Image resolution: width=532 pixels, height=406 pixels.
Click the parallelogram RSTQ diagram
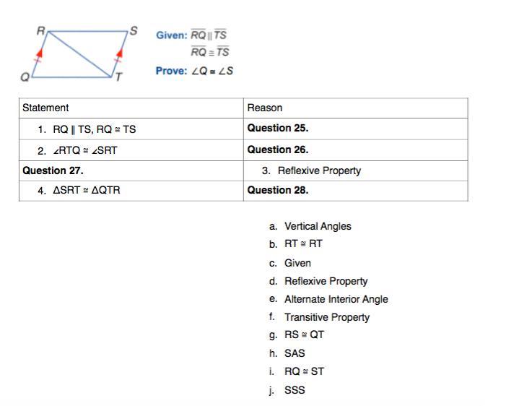[79, 54]
